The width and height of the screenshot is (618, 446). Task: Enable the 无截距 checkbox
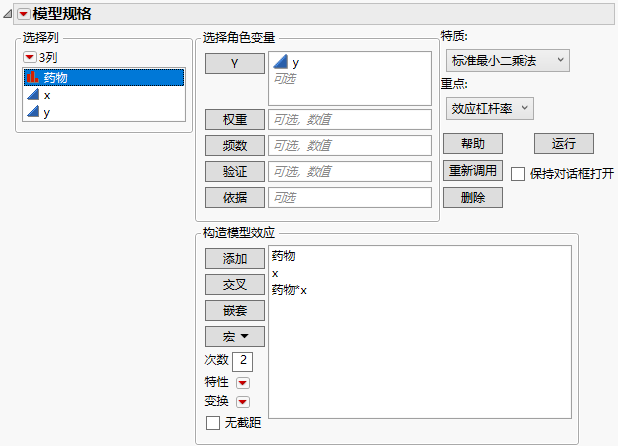click(213, 423)
